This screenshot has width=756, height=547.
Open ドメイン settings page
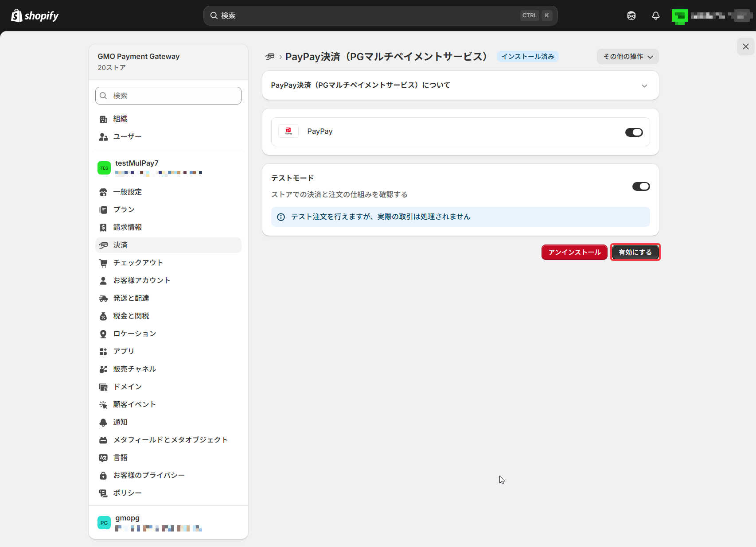coord(168,387)
